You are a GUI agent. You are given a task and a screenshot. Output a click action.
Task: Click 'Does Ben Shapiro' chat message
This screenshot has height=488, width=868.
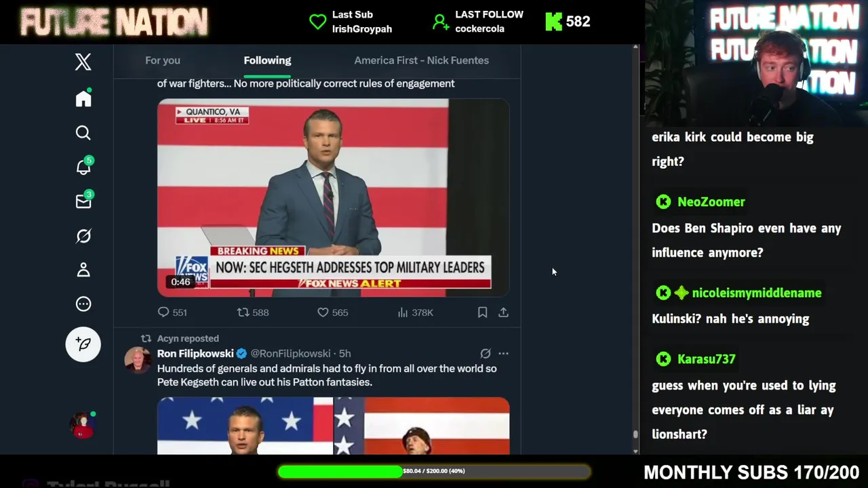(x=747, y=241)
